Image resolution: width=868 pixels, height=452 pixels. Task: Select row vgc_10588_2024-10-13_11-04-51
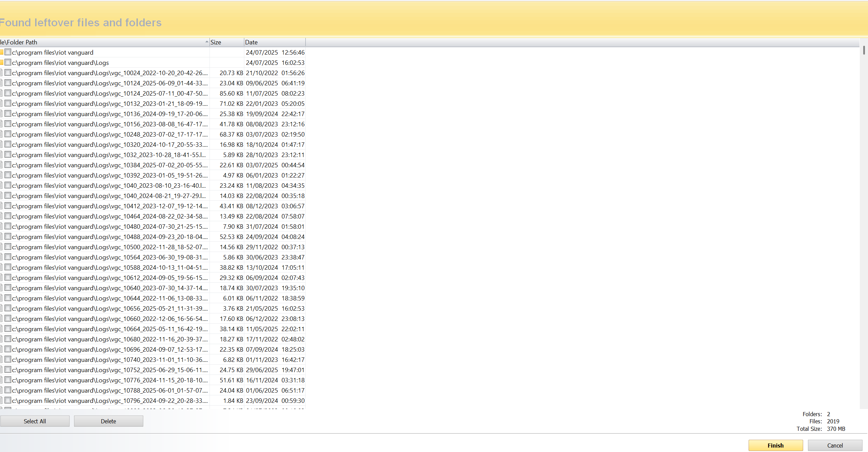(153, 267)
